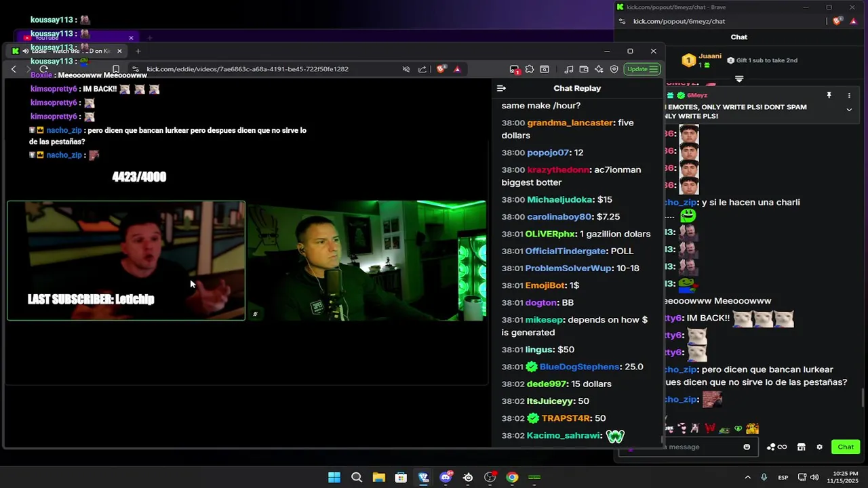The image size is (868, 488).
Task: Open Discord from the taskbar
Action: [x=446, y=477]
